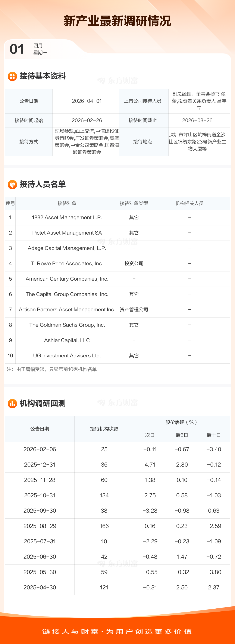
Task: Select Ashler Capital, LLC entry
Action: tap(67, 340)
